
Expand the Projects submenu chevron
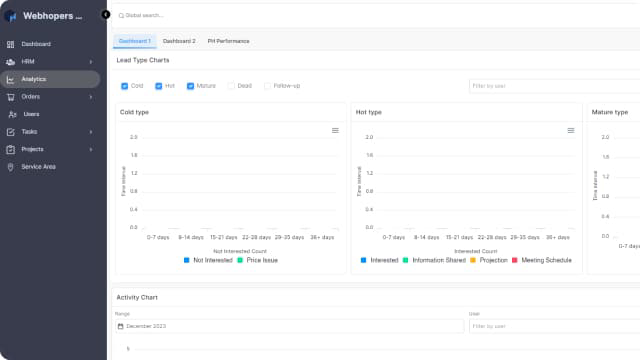click(x=91, y=149)
